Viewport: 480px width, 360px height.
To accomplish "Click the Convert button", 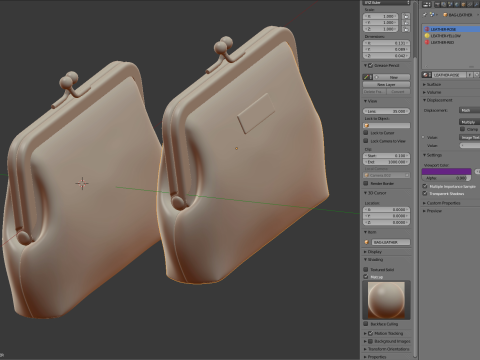I will 398,92.
